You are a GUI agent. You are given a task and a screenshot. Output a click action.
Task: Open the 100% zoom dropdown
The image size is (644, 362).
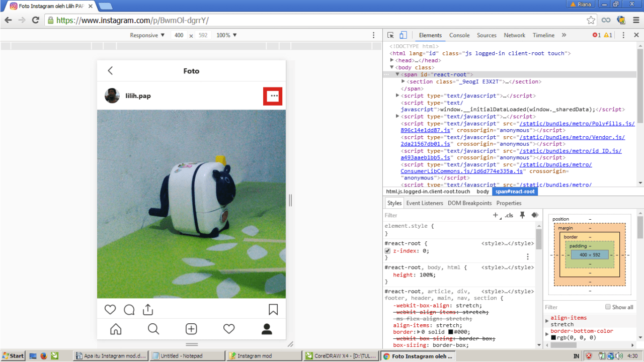click(x=226, y=35)
